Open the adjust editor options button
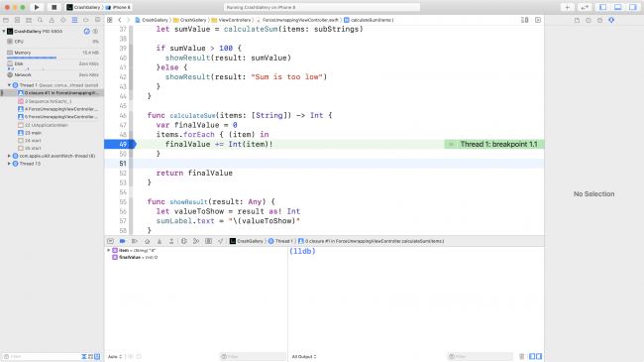This screenshot has height=362, width=644. (x=524, y=20)
